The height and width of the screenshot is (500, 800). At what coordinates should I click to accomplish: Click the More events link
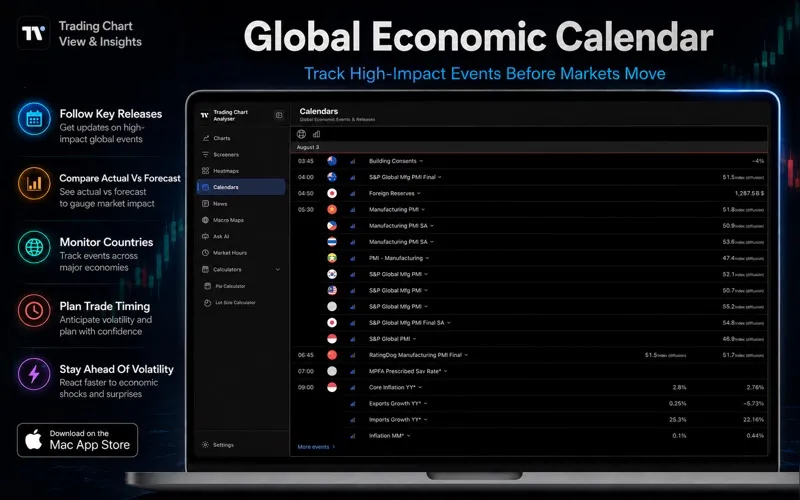click(x=316, y=447)
